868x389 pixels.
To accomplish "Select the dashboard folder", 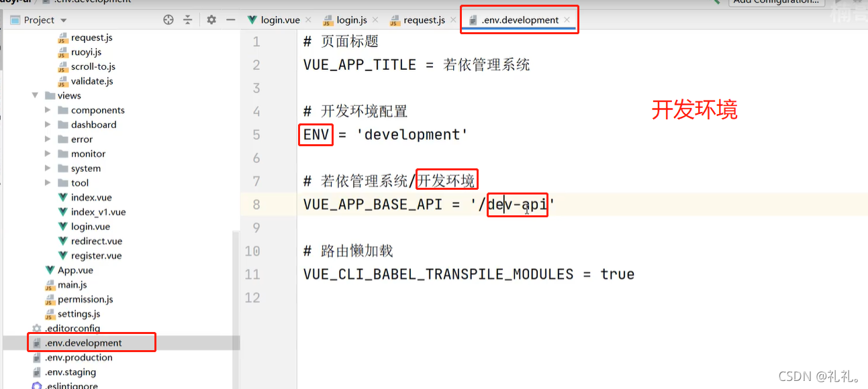I will coord(93,125).
